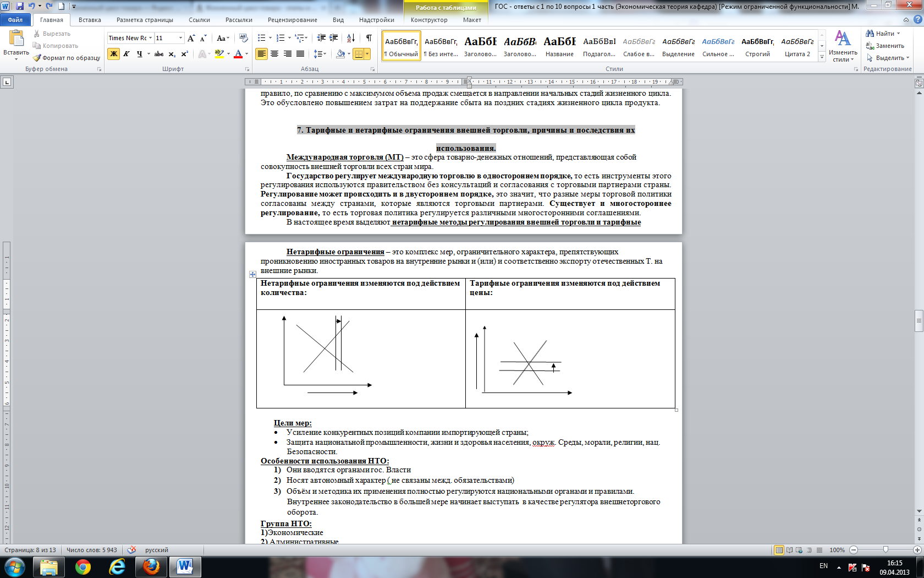
Task: Sort text alphabetically icon
Action: click(351, 38)
